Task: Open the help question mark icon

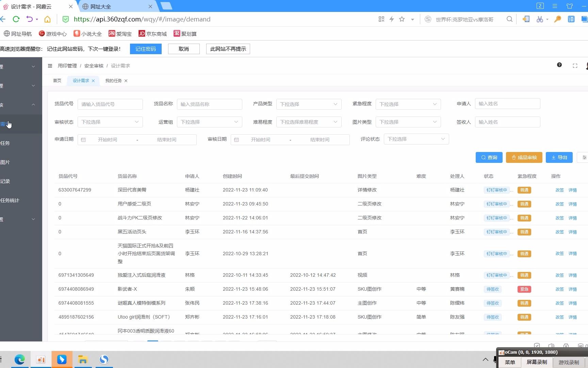Action: [559, 65]
